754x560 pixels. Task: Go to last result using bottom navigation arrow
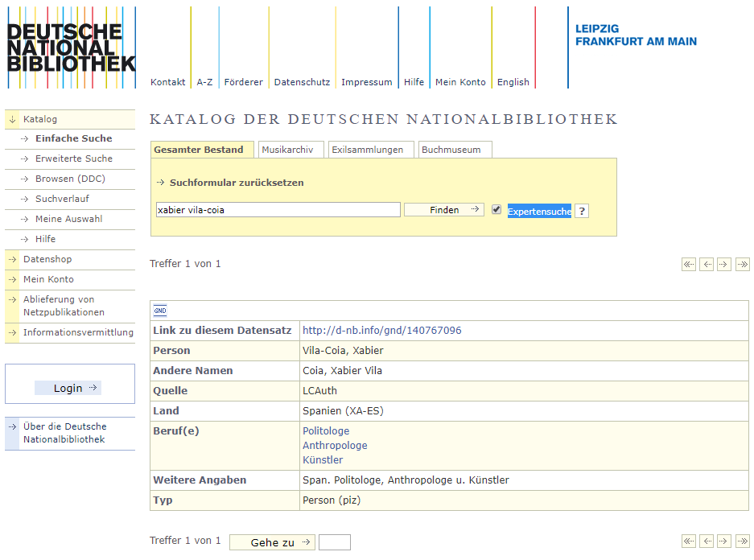743,541
